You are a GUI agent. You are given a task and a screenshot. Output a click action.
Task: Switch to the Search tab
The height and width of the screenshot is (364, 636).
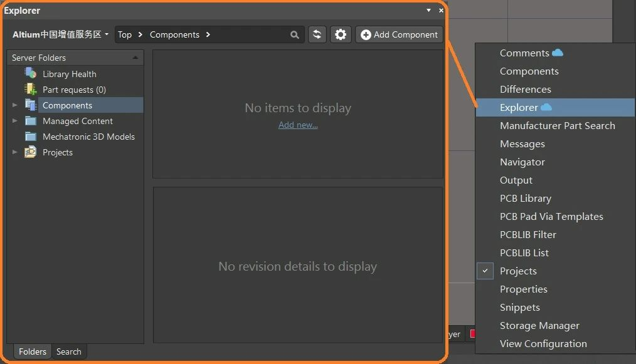pyautogui.click(x=68, y=351)
